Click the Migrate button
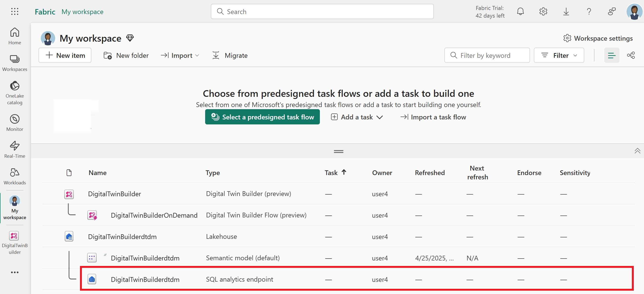Screen dimensions: 644x294 point(230,55)
